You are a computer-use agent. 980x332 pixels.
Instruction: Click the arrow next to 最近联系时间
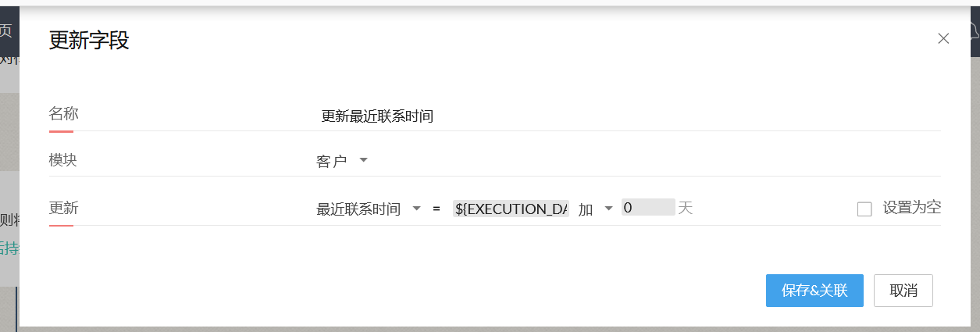pyautogui.click(x=417, y=209)
